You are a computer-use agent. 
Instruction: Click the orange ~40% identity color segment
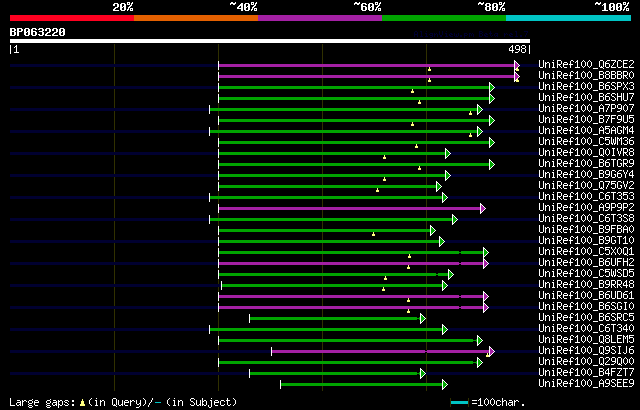196,18
